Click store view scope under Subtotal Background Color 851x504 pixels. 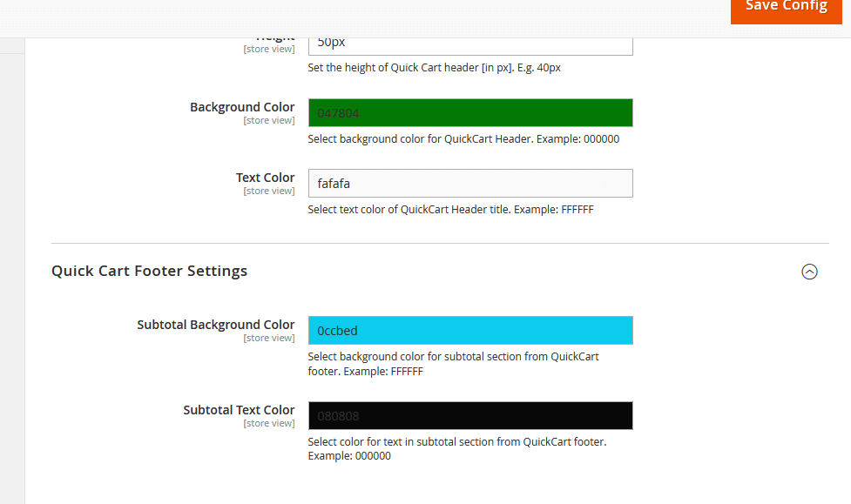click(269, 339)
